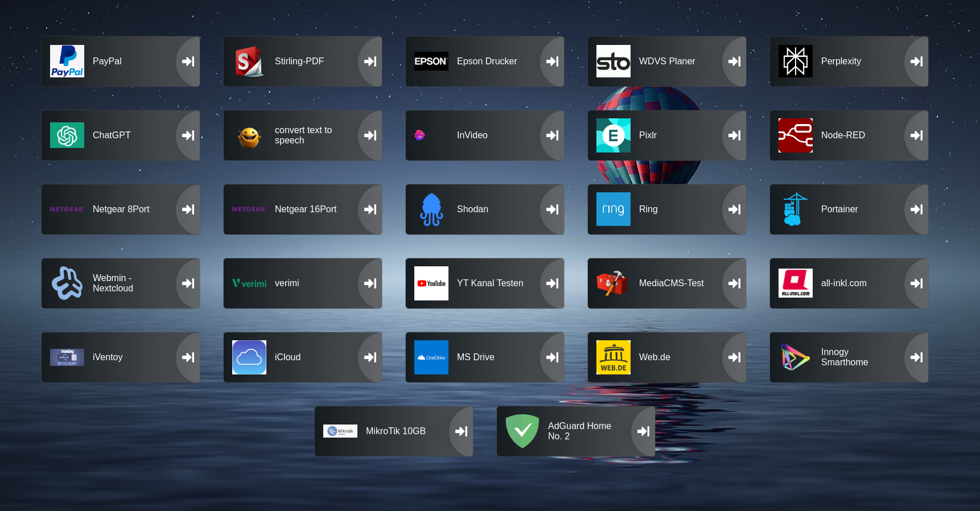Click the arrow button on Web.de tile

[x=734, y=357]
